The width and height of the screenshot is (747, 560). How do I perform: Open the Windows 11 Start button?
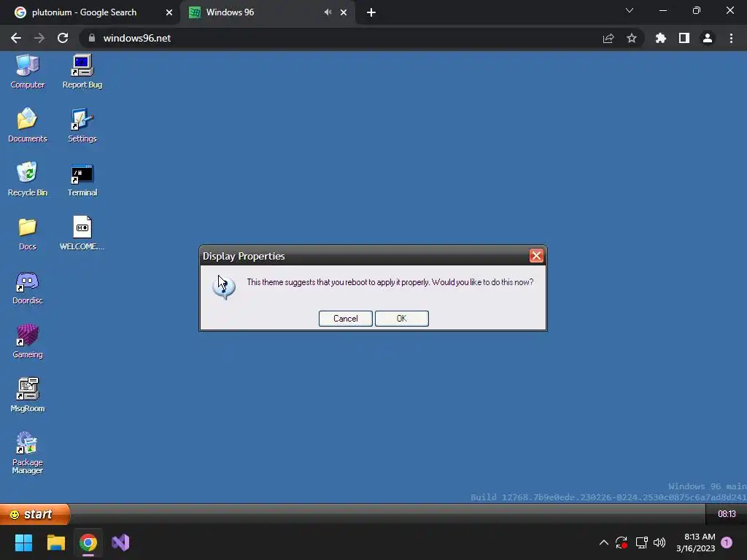point(23,542)
